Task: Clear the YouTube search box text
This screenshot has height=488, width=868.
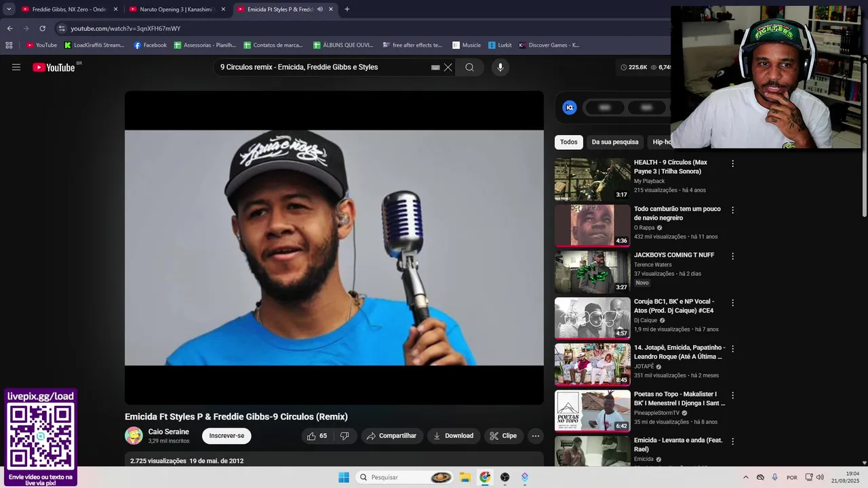Action: point(448,67)
